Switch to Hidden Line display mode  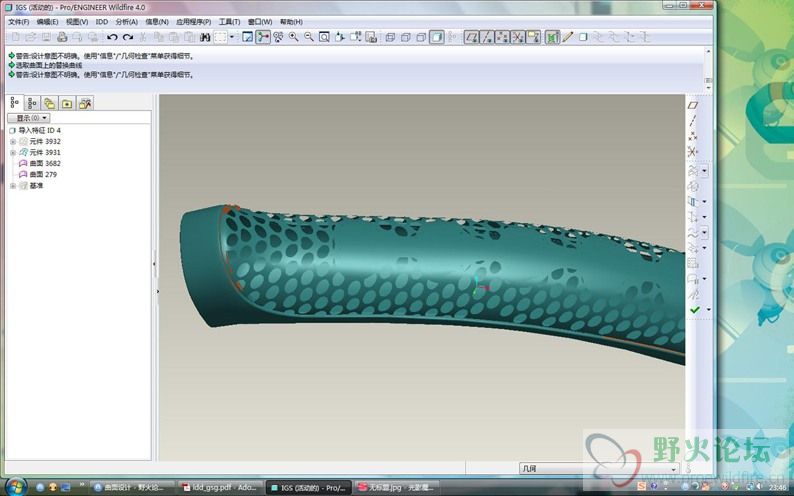[x=406, y=37]
